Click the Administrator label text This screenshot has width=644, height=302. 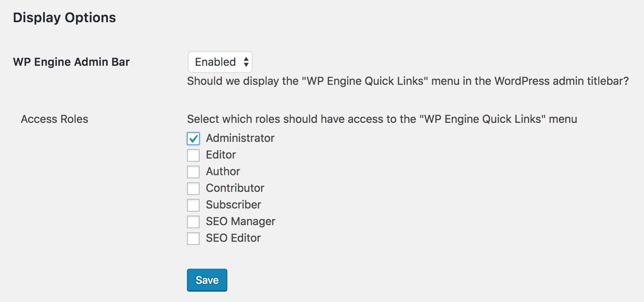click(x=240, y=138)
